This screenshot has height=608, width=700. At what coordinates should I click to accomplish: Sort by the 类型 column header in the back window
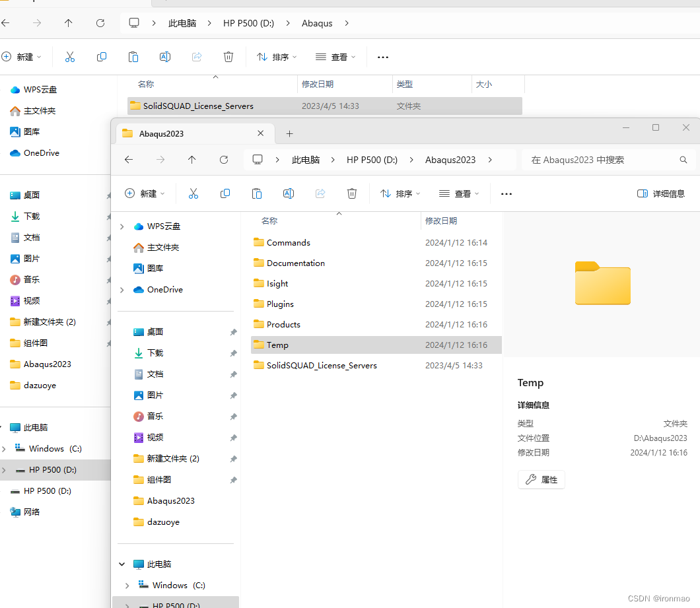(x=404, y=84)
